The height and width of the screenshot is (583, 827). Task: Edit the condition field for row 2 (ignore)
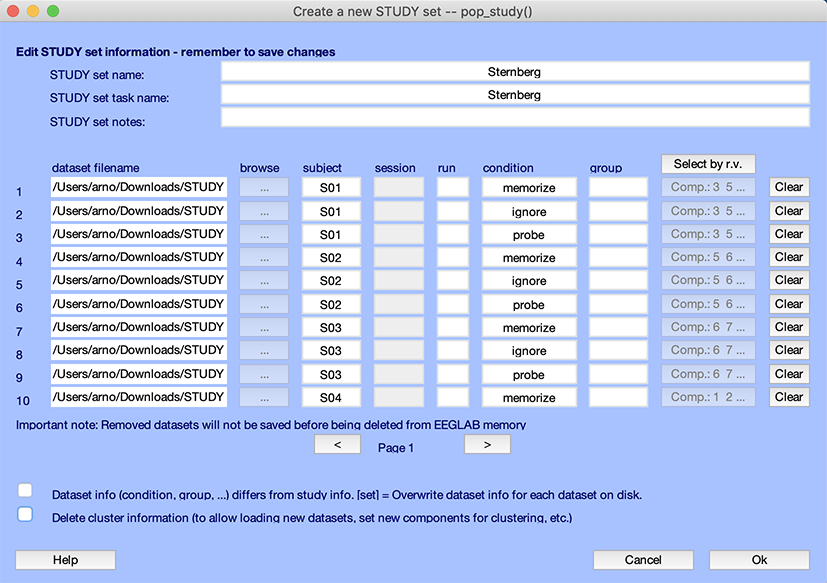point(529,211)
